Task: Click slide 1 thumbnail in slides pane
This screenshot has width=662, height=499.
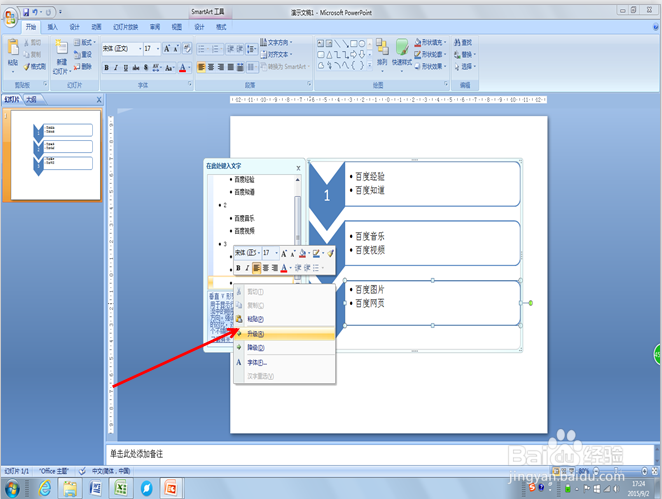Action: coord(56,155)
